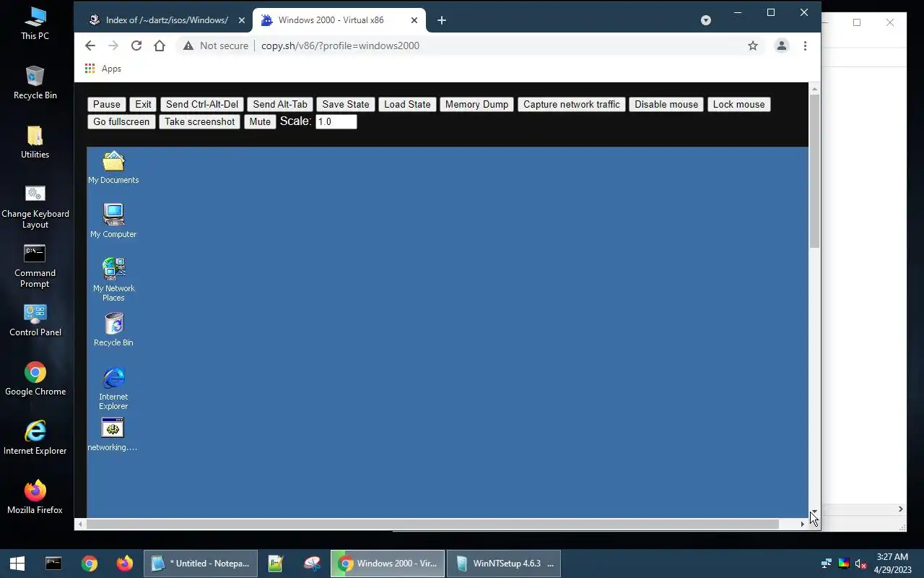Viewport: 924px width, 578px height.
Task: Switch to the Index of isos tab
Action: tap(167, 20)
